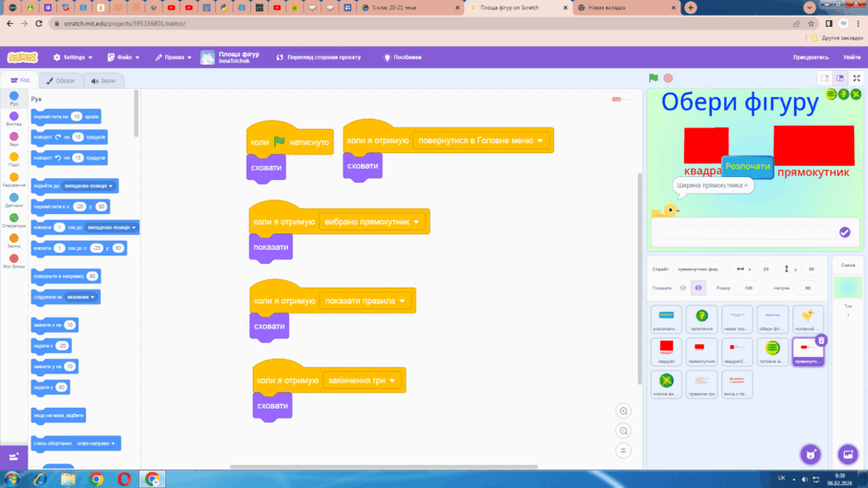Viewport: 868px width, 488px height.
Task: Click the green flag to run project
Action: [x=653, y=78]
